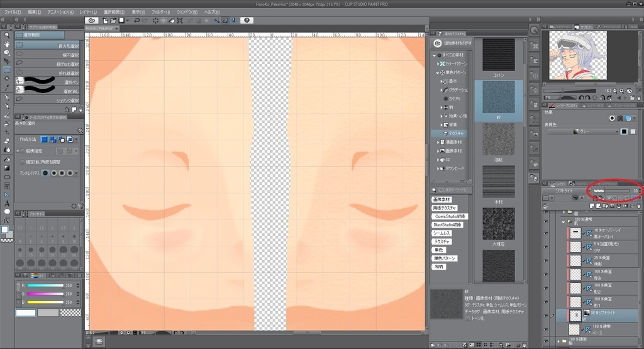Enable 縦横指定 checkbox
This screenshot has width=644, height=349.
[x=23, y=151]
